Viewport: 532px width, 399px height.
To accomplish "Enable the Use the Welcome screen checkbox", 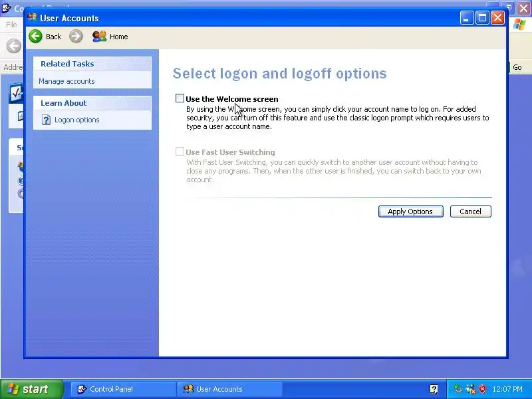I will click(x=180, y=98).
